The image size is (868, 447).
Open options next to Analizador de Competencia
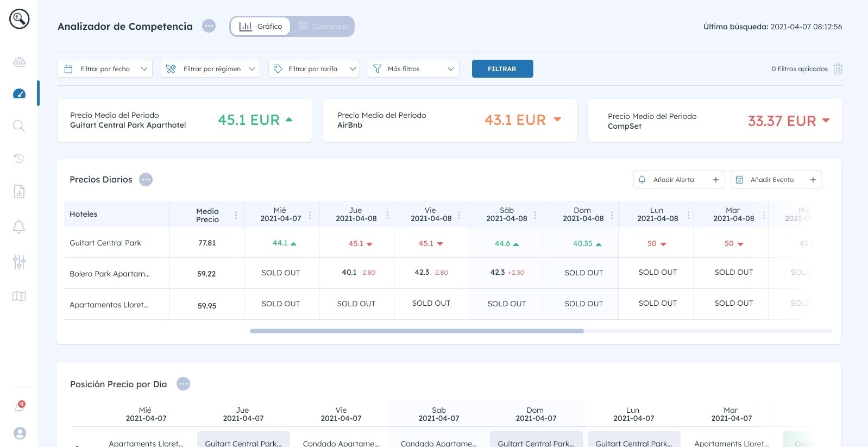coord(209,26)
